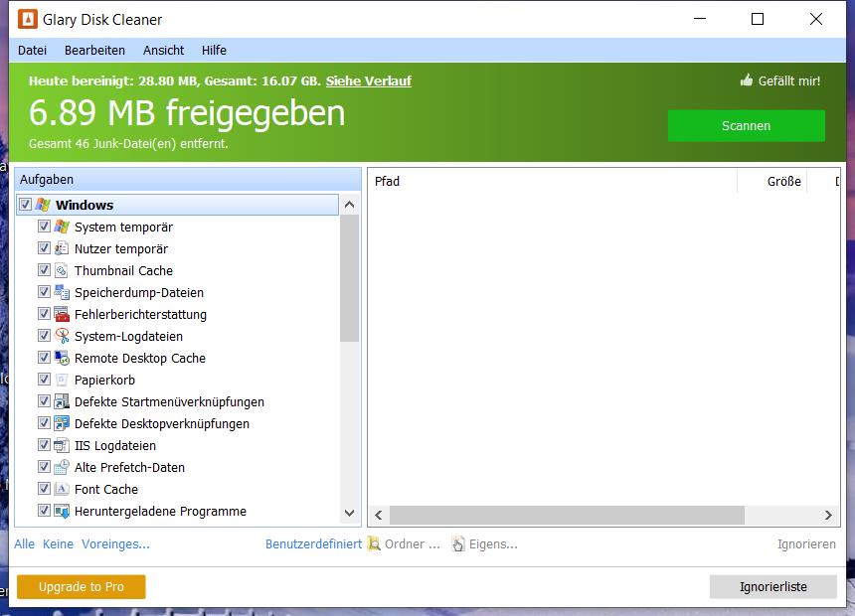Click the Upgrade to Pro button
The height and width of the screenshot is (616, 855).
[x=82, y=586]
